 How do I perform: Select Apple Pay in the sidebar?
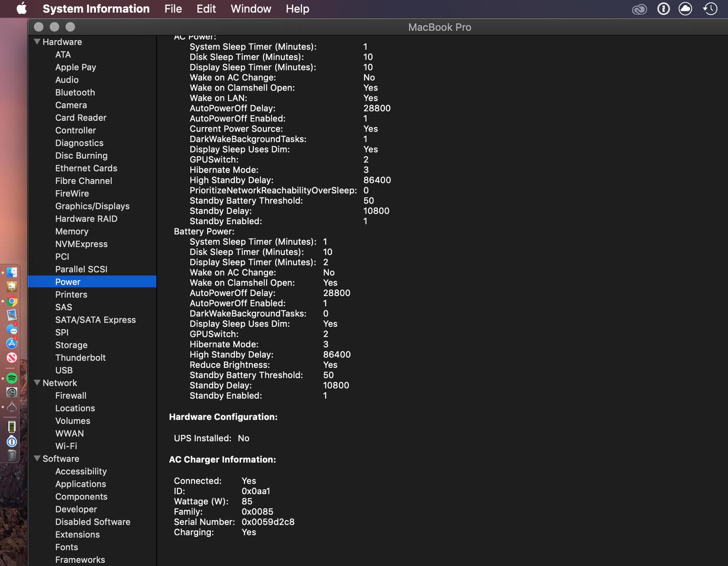pos(76,67)
